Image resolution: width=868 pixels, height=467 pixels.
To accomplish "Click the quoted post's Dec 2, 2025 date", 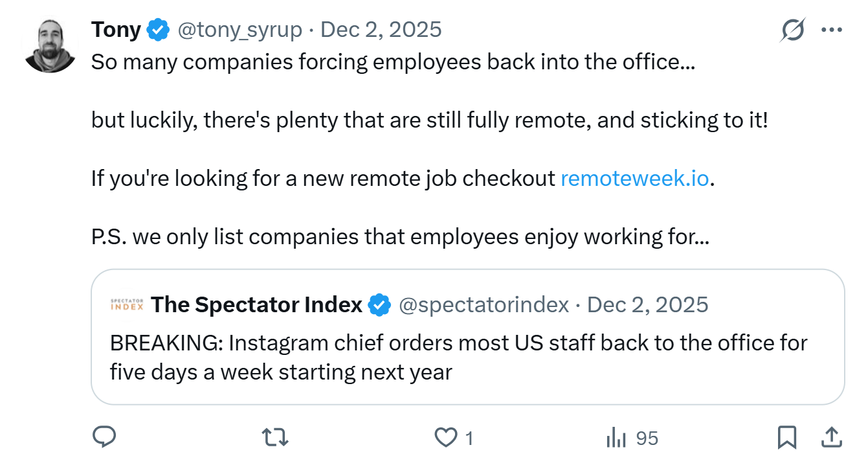I will [x=648, y=304].
